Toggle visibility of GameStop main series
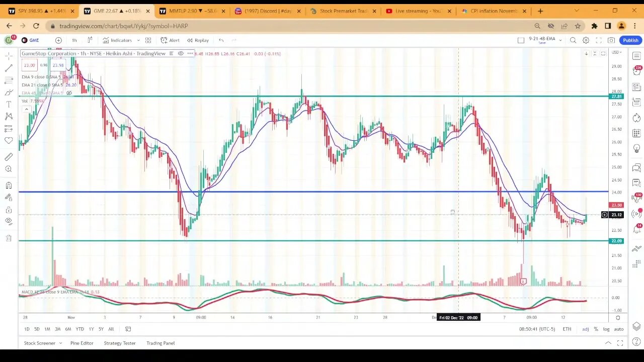 [x=181, y=53]
